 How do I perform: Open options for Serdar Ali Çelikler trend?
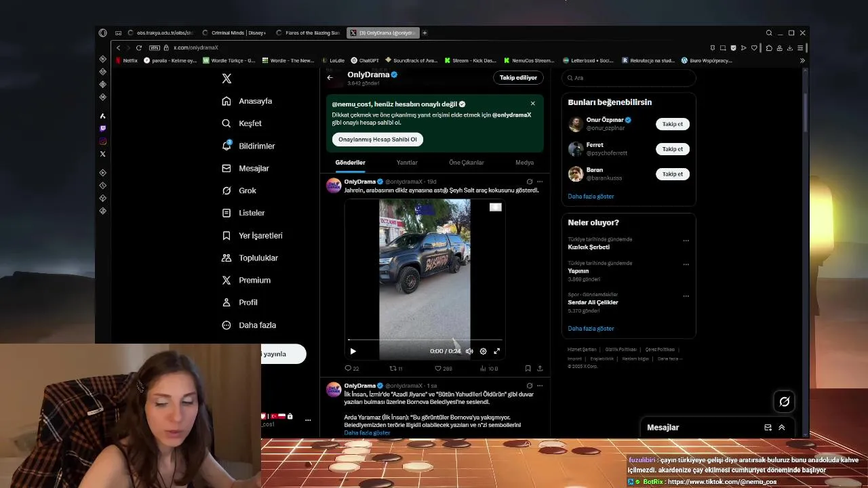click(x=686, y=296)
